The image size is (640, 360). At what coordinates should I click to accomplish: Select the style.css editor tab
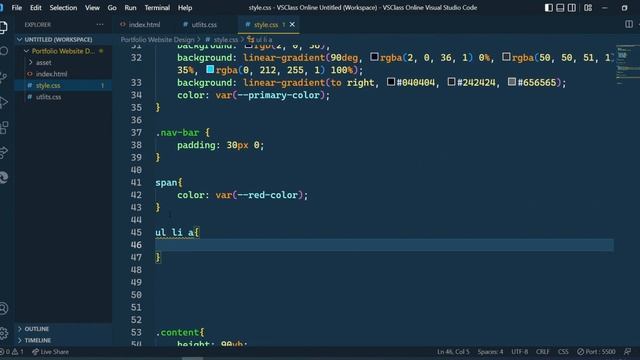tap(266, 24)
